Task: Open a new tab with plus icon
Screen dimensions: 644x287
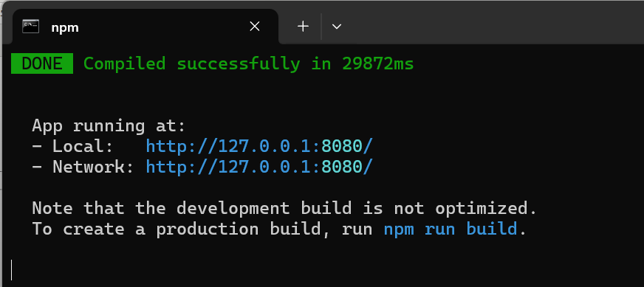Action: [x=303, y=27]
